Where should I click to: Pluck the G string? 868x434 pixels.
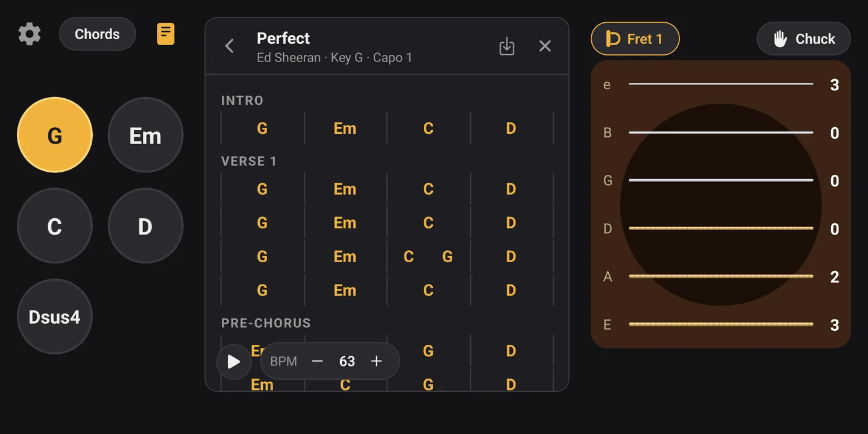(x=721, y=180)
